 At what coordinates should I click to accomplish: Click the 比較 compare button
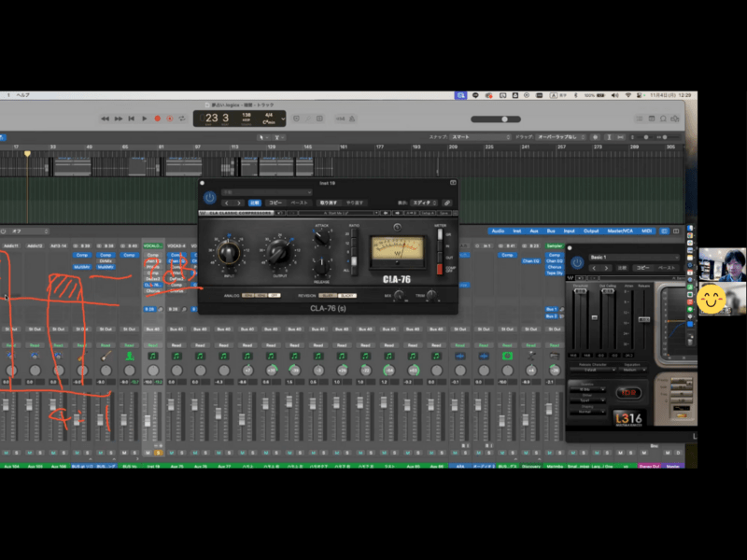point(254,203)
